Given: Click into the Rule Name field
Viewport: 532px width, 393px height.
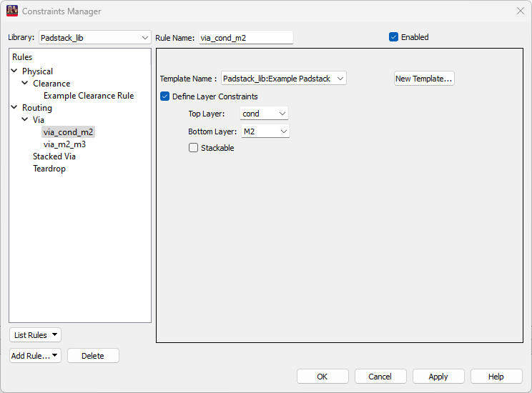Looking at the screenshot, I should click(246, 38).
